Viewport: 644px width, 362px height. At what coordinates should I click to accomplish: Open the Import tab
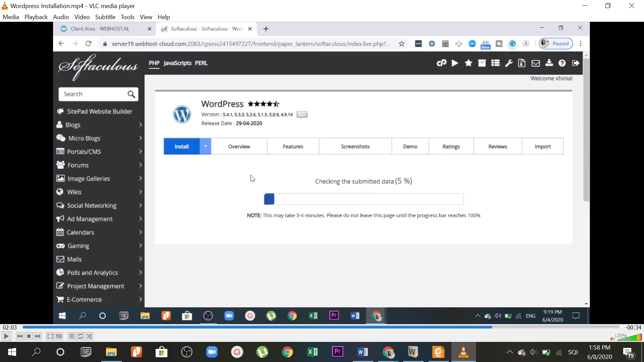coord(543,146)
